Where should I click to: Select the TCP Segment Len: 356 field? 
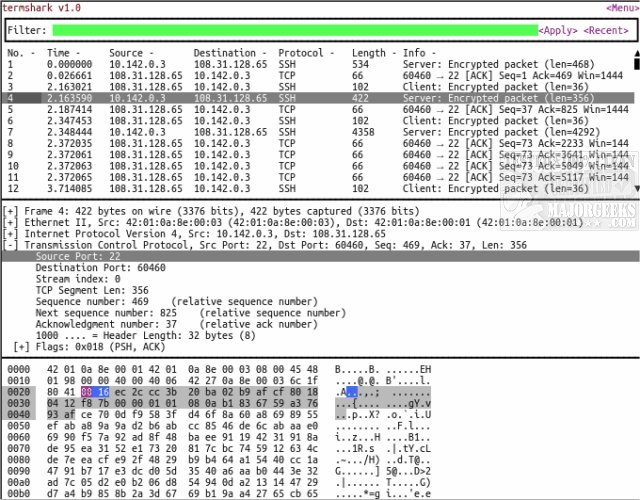pos(92,291)
